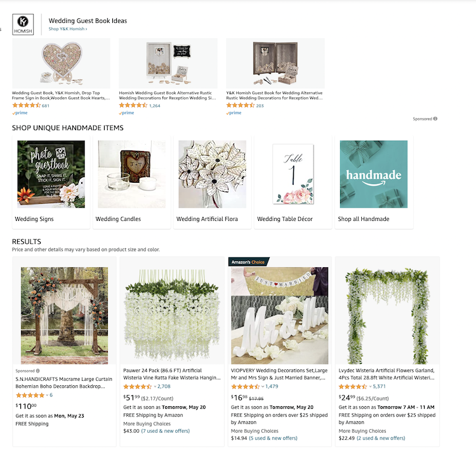Screen dimensions: 476x450
Task: Click the macrame wedding arch product image
Action: click(64, 315)
